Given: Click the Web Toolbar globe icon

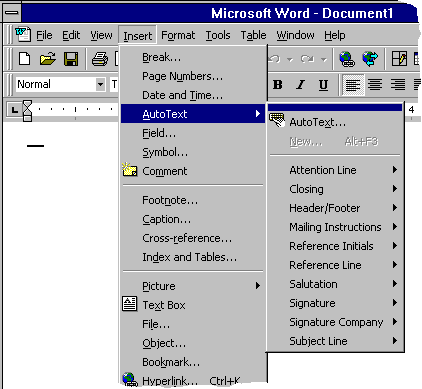Looking at the screenshot, I should 370,59.
